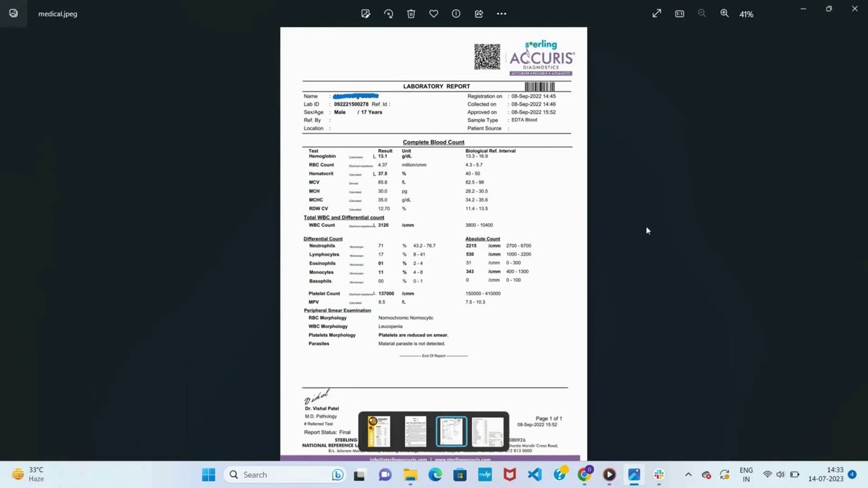Click the red cloud tray icon
The width and height of the screenshot is (868, 488).
pyautogui.click(x=707, y=474)
